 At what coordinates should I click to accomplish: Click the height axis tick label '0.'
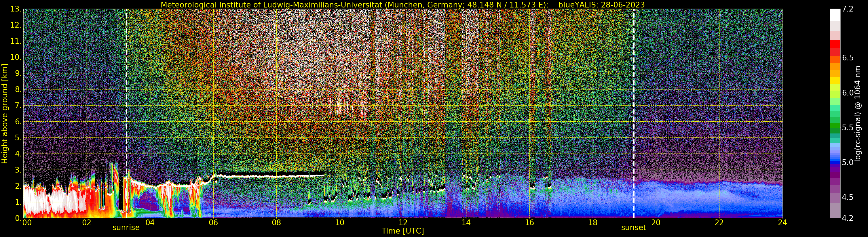[x=18, y=218]
